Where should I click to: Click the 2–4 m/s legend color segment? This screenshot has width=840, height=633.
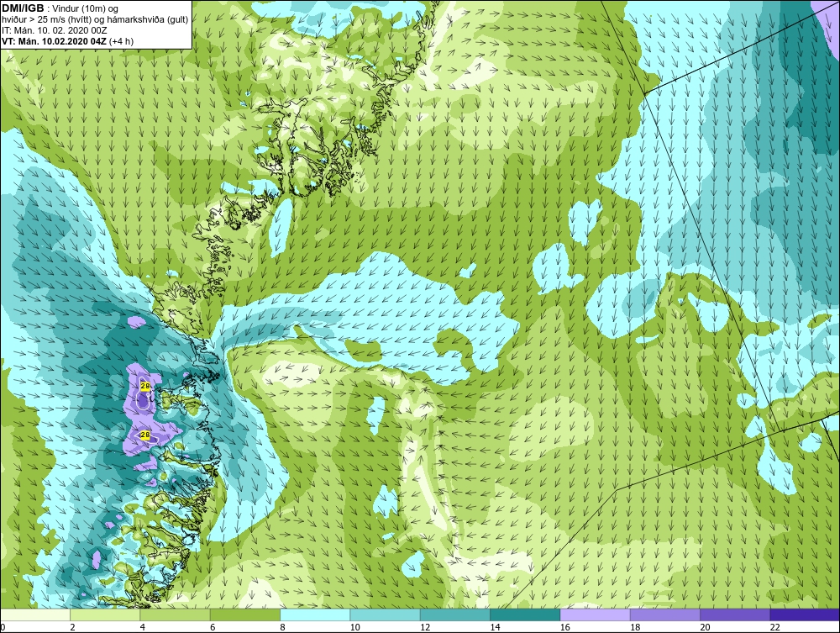tap(105, 615)
